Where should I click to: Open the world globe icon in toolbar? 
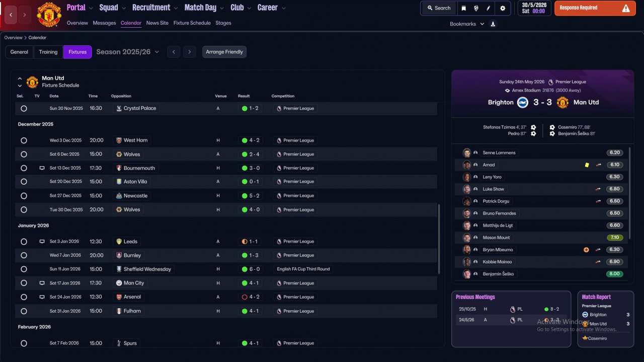(476, 8)
